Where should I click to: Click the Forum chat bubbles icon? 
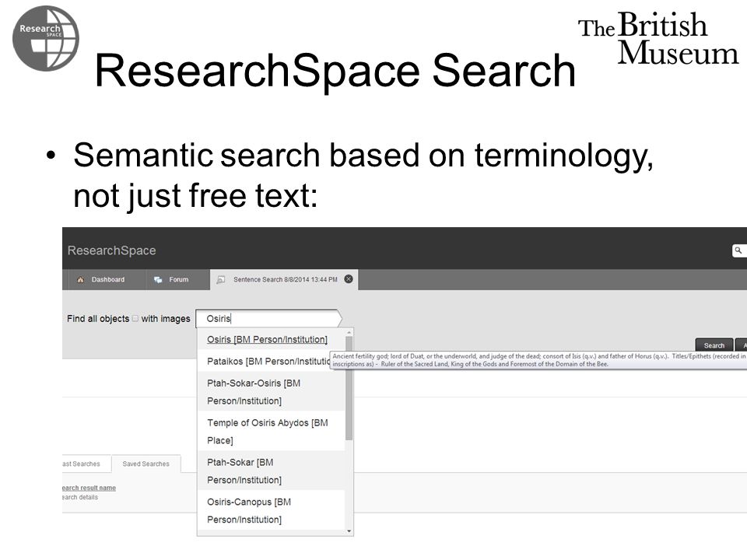[158, 280]
